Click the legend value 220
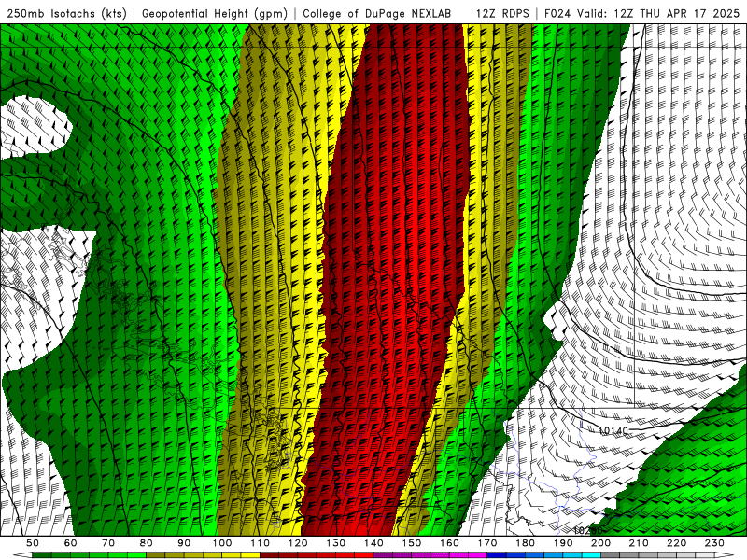The image size is (747, 560). tap(676, 543)
